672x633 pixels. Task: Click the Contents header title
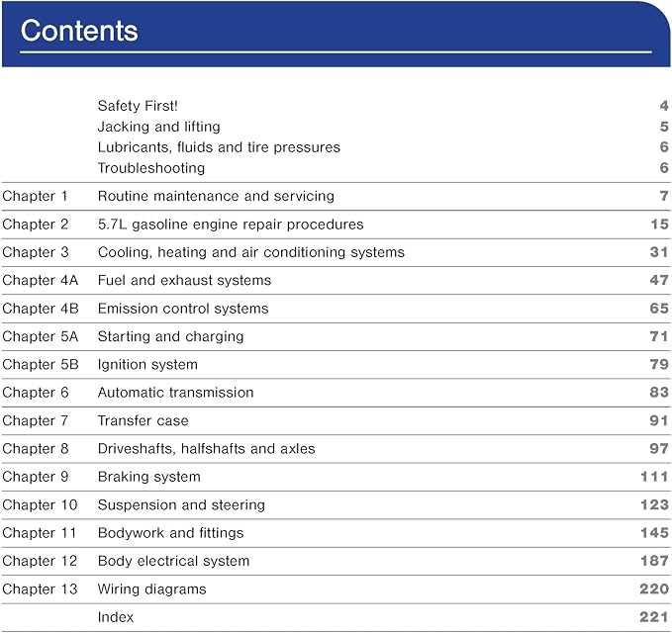pos(79,31)
